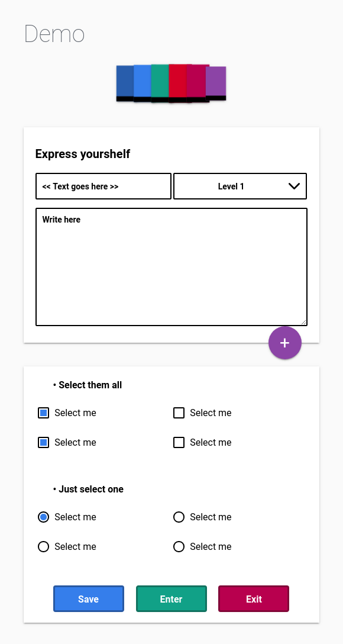Open the Level 1 select box
The image size is (343, 644).
240,186
